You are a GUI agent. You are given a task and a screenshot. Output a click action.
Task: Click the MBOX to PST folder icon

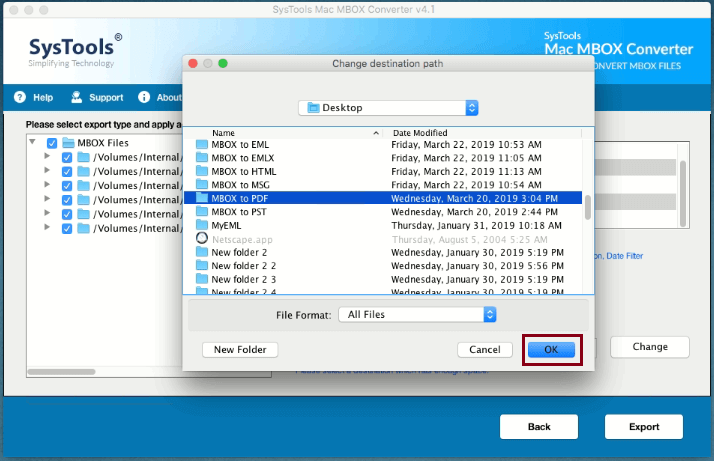[x=202, y=211]
